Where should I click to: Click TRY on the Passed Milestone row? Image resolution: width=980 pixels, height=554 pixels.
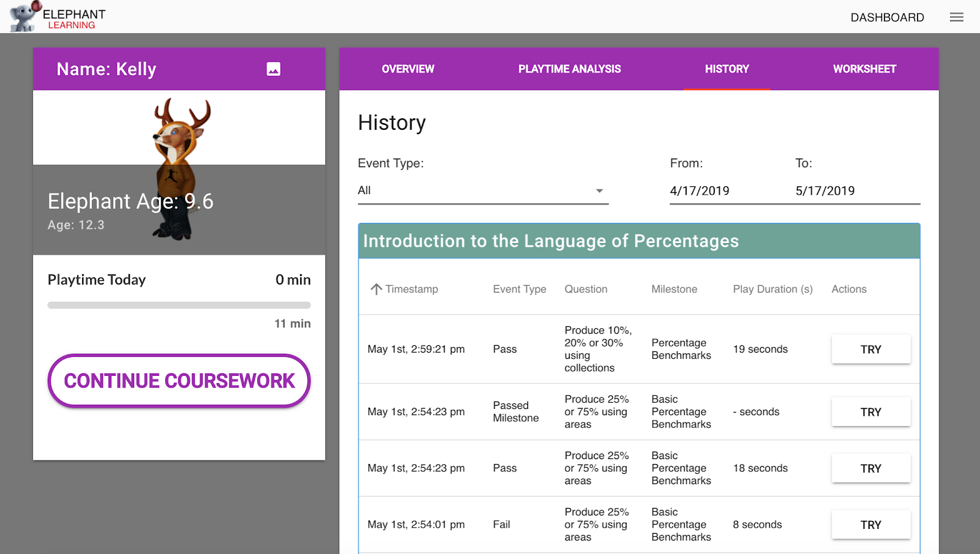(x=870, y=412)
